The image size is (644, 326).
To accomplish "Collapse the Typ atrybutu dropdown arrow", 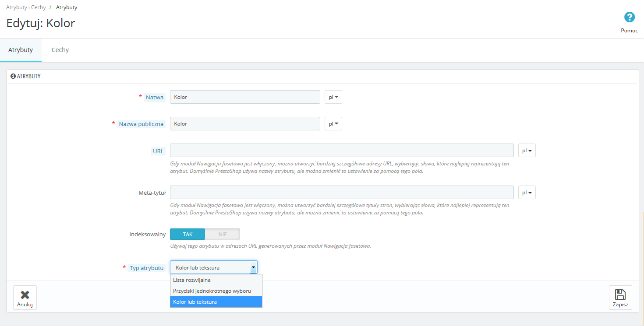I will tap(253, 267).
